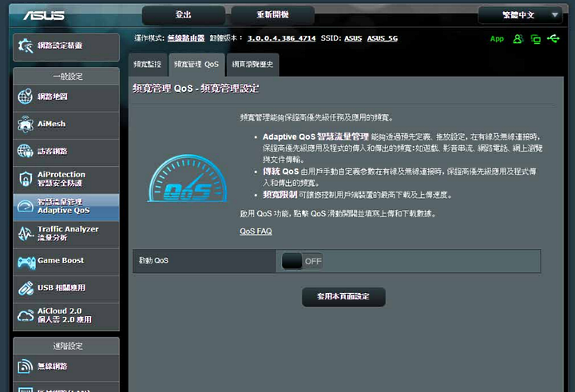The image size is (575, 392).
Task: Open the USB application icon
Action: 26,288
